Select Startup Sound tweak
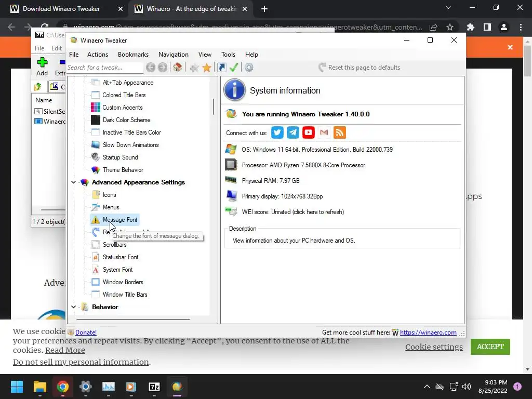This screenshot has width=532, height=399. 120,157
